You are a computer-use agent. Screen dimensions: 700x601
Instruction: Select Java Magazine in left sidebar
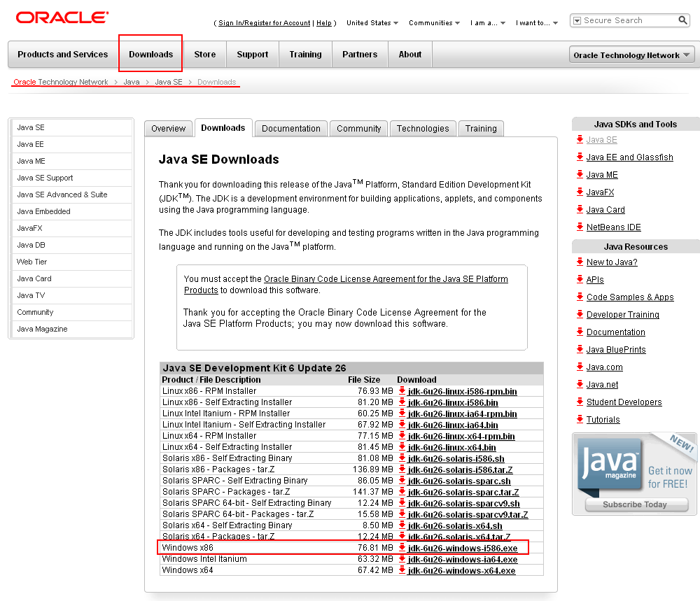click(72, 329)
